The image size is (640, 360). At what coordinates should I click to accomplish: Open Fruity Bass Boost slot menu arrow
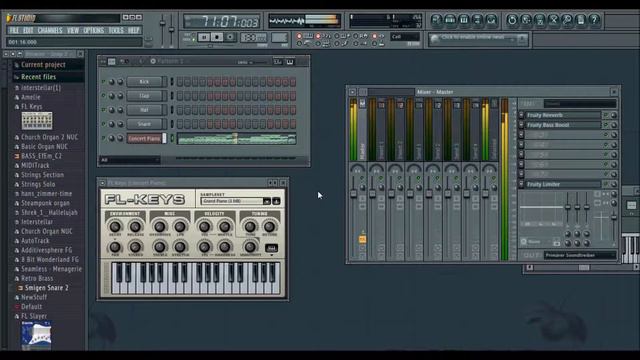tap(521, 125)
